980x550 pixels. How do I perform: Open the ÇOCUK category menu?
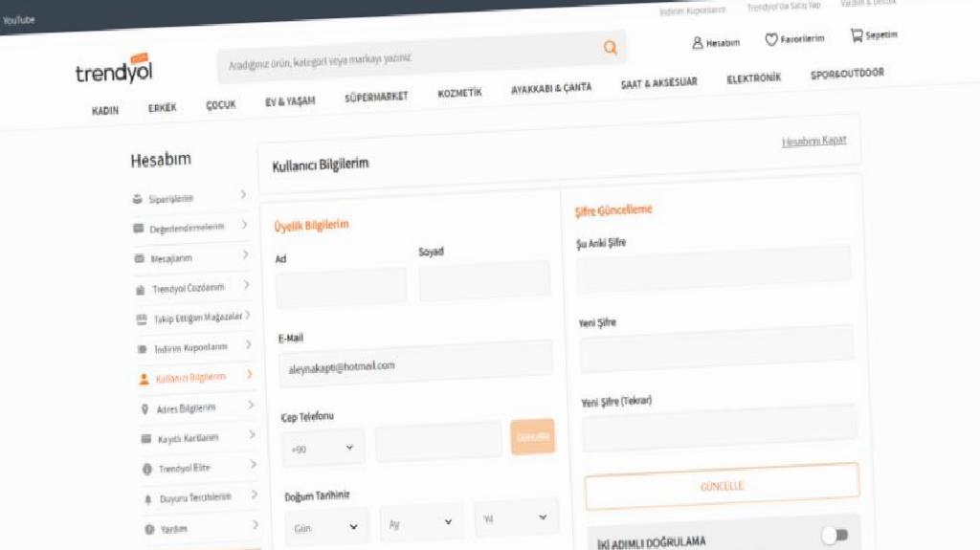click(221, 105)
